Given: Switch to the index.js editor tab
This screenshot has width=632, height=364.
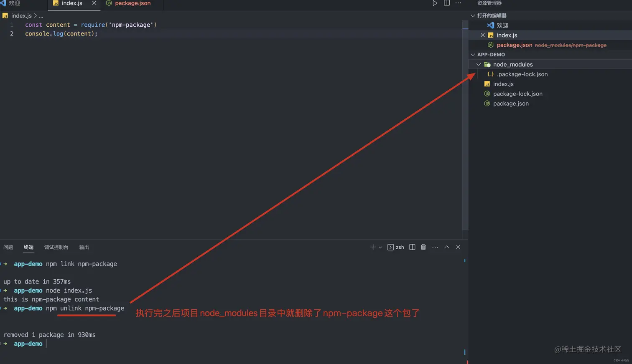Looking at the screenshot, I should coord(74,3).
